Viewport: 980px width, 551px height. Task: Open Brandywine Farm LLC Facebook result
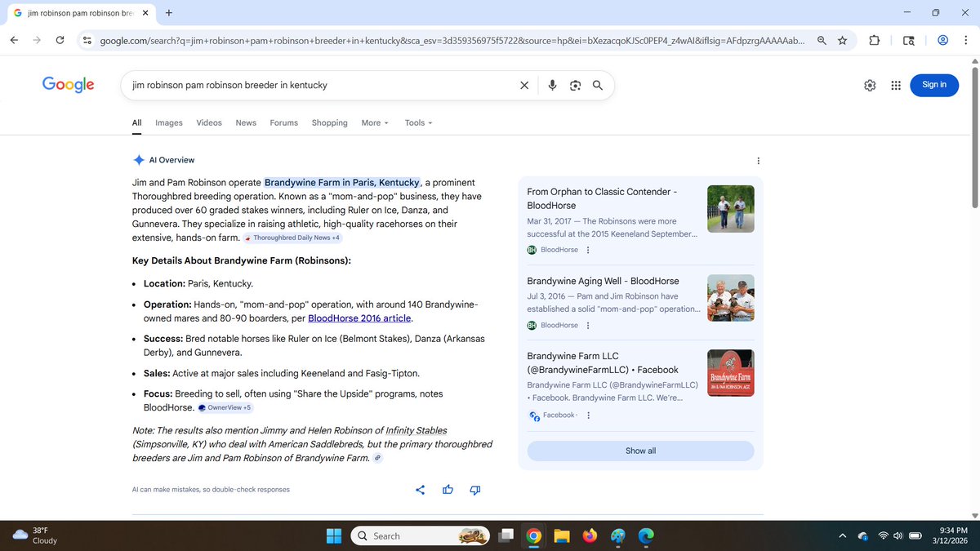(603, 363)
